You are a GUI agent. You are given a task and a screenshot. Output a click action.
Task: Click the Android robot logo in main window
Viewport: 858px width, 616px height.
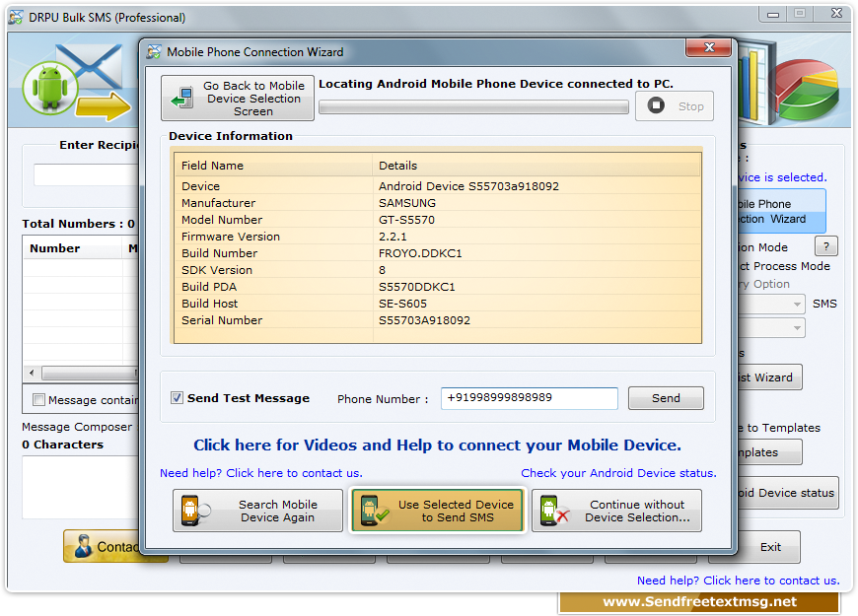tap(50, 88)
